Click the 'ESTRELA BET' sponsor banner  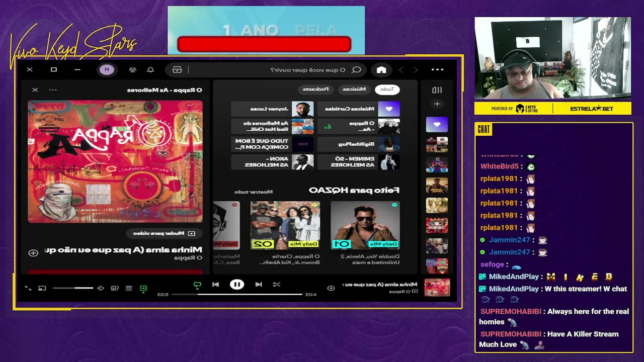pos(592,109)
